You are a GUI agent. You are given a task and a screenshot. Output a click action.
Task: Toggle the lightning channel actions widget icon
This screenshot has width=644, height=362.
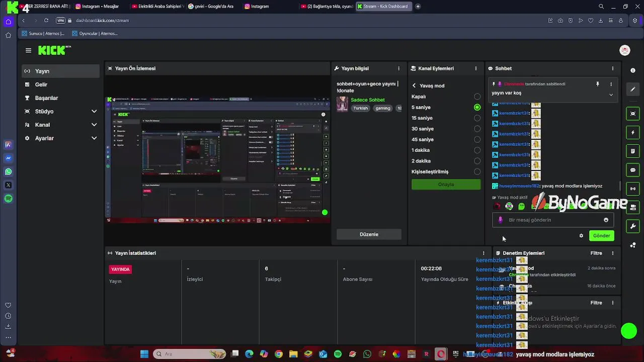(x=633, y=133)
